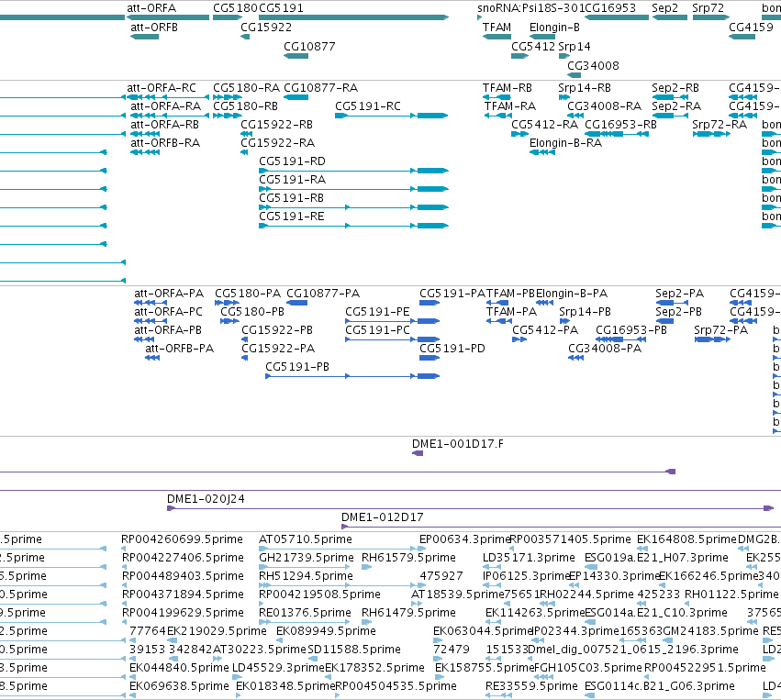Open the Sep2 gene label
This screenshot has width=781, height=700.
point(665,8)
